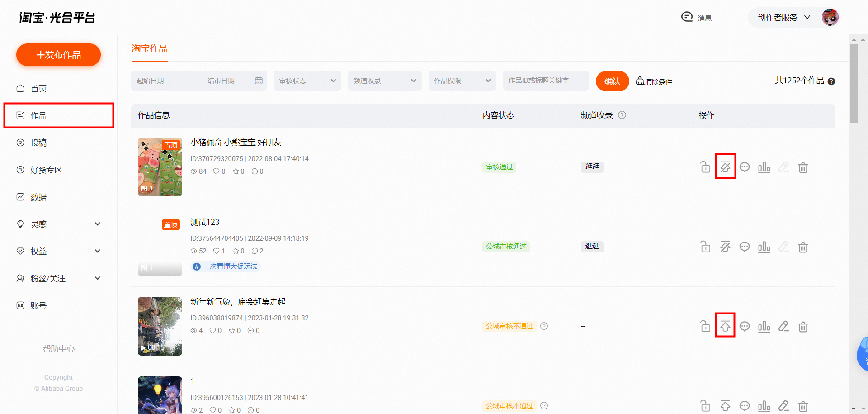Focus the 作品ID或标题关键字 search field
The image size is (868, 414).
tap(546, 81)
